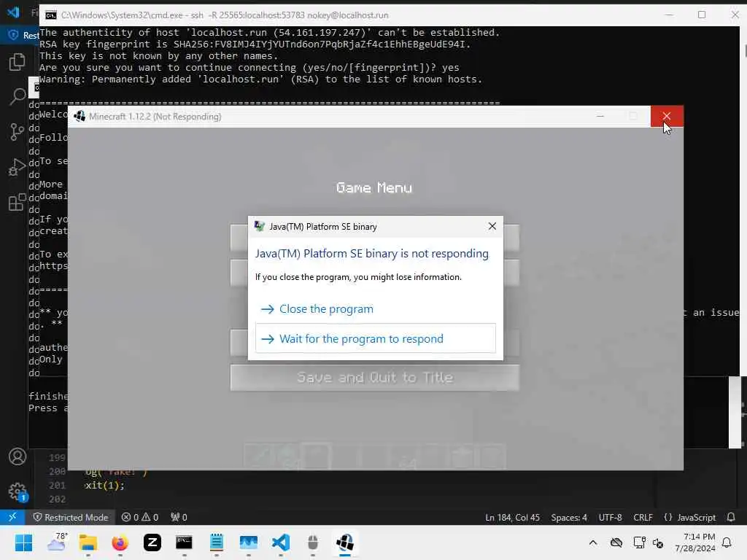
Task: Click Save and Quit to Title button
Action: point(375,378)
